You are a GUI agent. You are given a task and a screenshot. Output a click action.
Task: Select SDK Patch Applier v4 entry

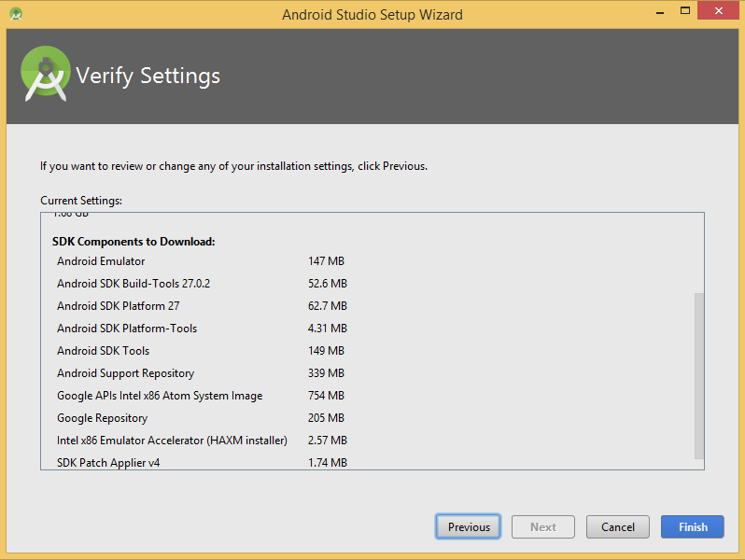click(108, 463)
